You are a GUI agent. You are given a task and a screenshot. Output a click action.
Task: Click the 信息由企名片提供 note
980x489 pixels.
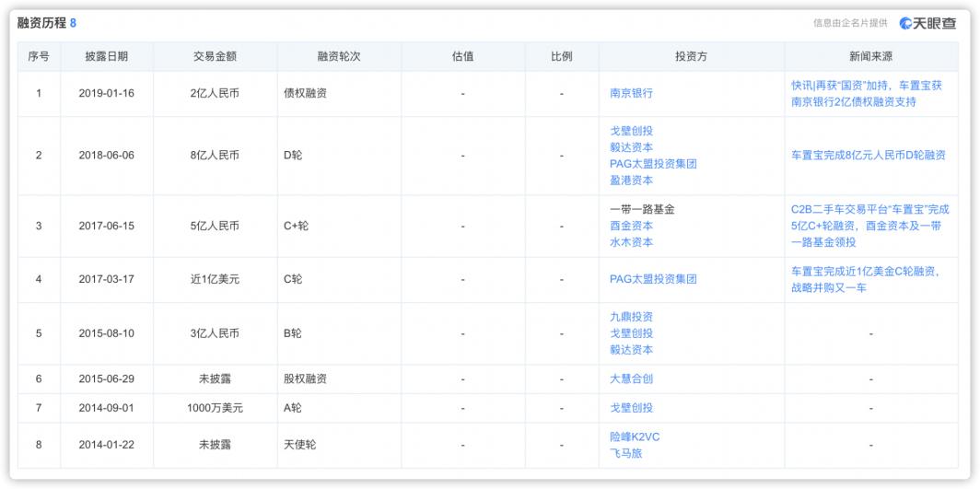click(850, 23)
